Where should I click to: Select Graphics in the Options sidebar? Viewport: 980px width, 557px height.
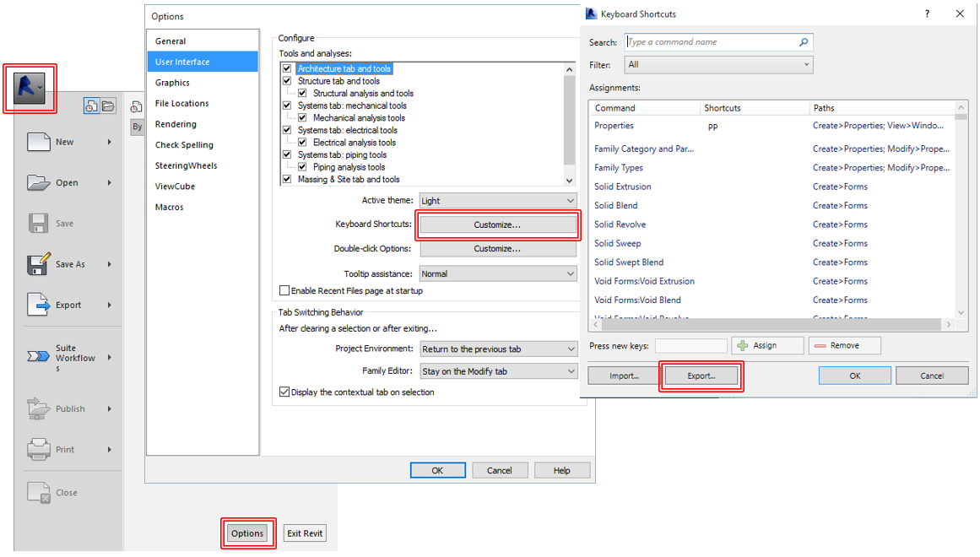tap(173, 82)
